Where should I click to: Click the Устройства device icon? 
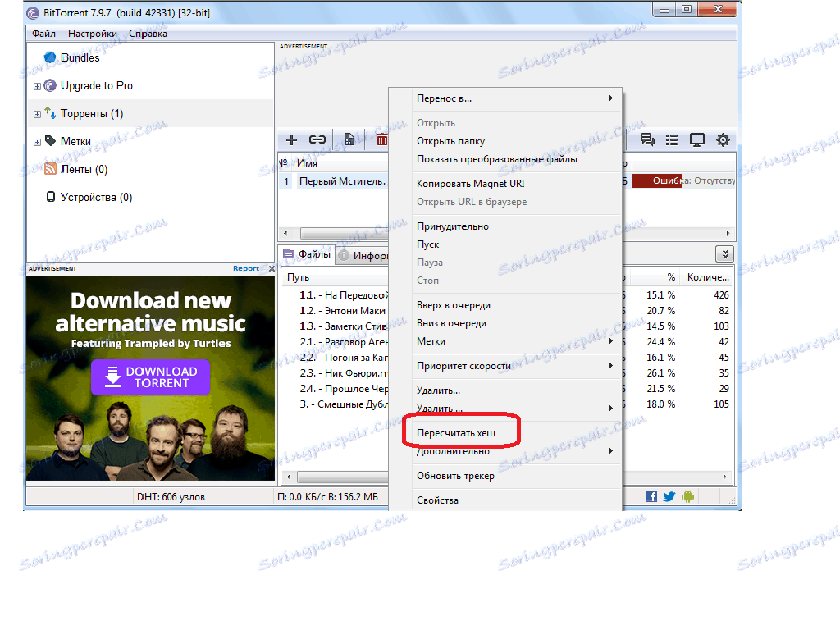[50, 197]
